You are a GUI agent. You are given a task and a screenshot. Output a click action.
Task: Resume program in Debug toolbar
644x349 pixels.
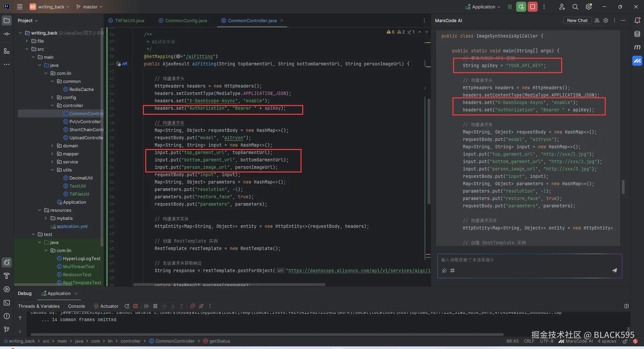tap(147, 306)
